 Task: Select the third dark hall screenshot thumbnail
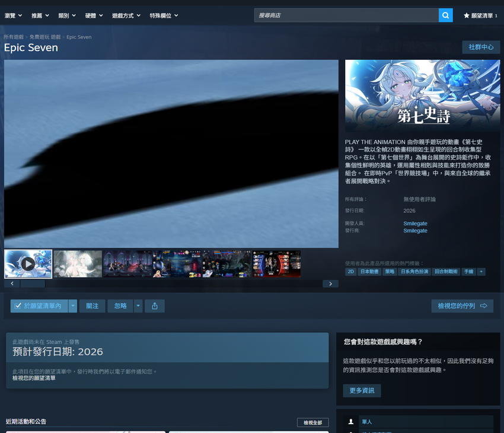[127, 264]
